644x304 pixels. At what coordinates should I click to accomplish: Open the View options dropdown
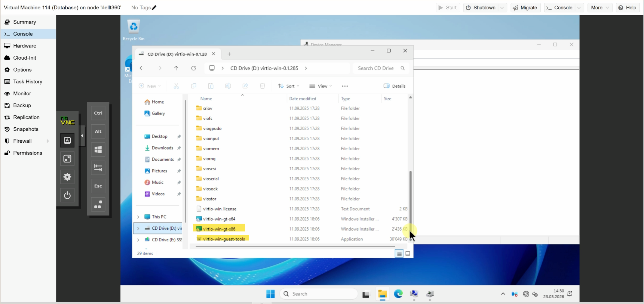point(320,86)
